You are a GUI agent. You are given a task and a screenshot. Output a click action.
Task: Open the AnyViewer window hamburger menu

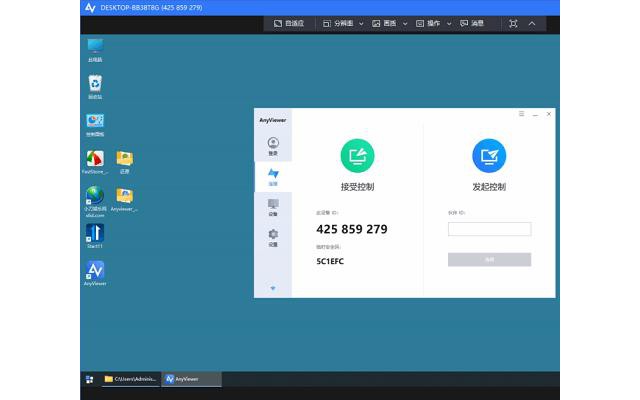click(x=521, y=114)
